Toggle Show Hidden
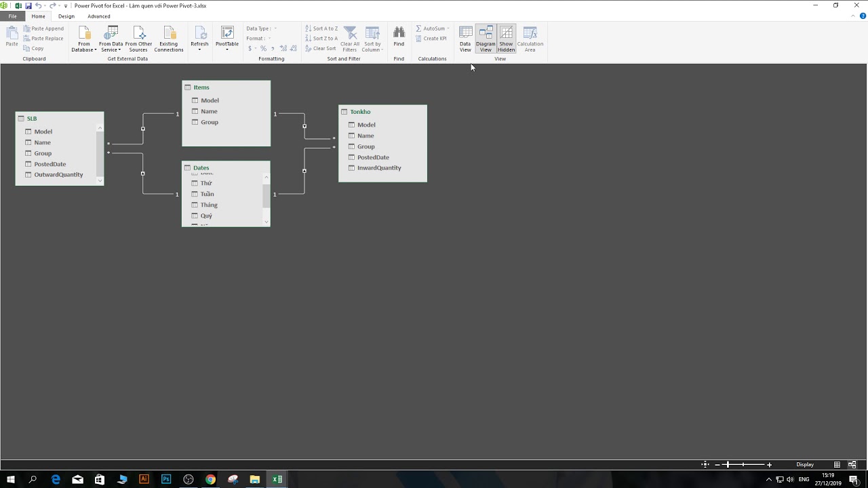 507,39
